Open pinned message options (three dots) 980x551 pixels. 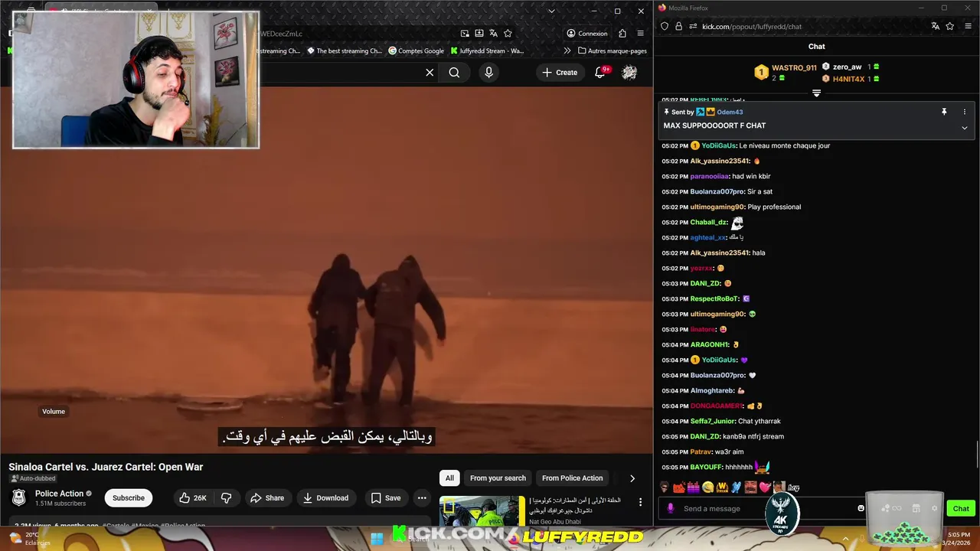[964, 112]
